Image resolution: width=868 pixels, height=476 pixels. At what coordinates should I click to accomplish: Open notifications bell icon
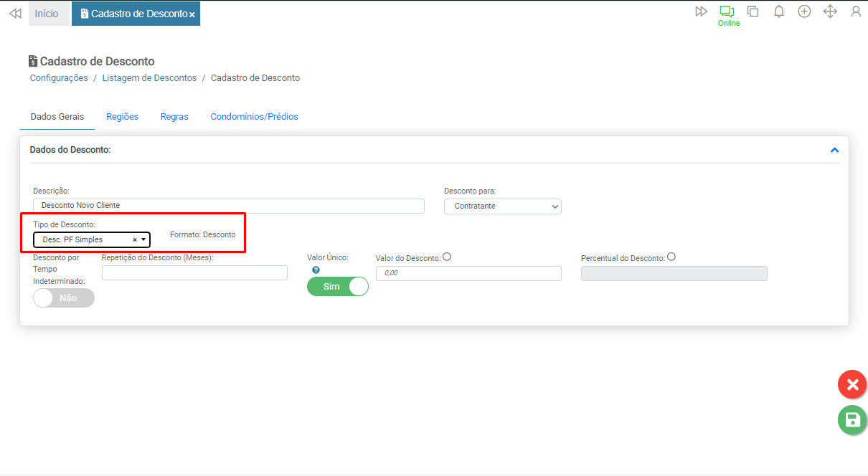point(778,11)
